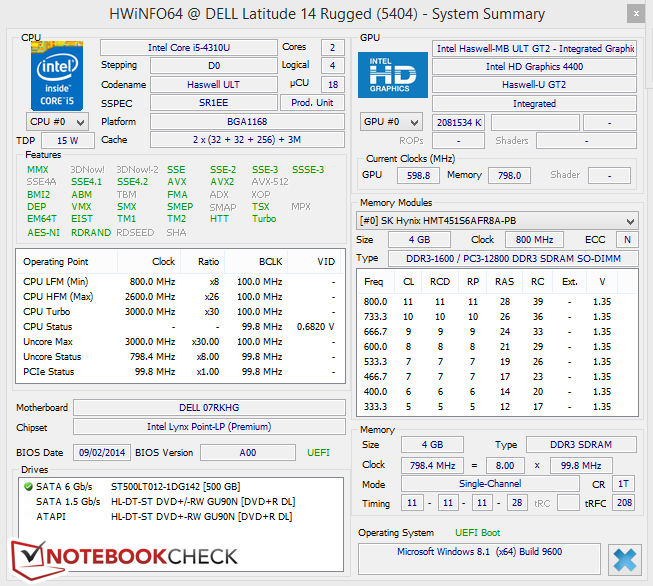Click the Freq column header in memory table
This screenshot has height=586, width=653.
tap(376, 282)
